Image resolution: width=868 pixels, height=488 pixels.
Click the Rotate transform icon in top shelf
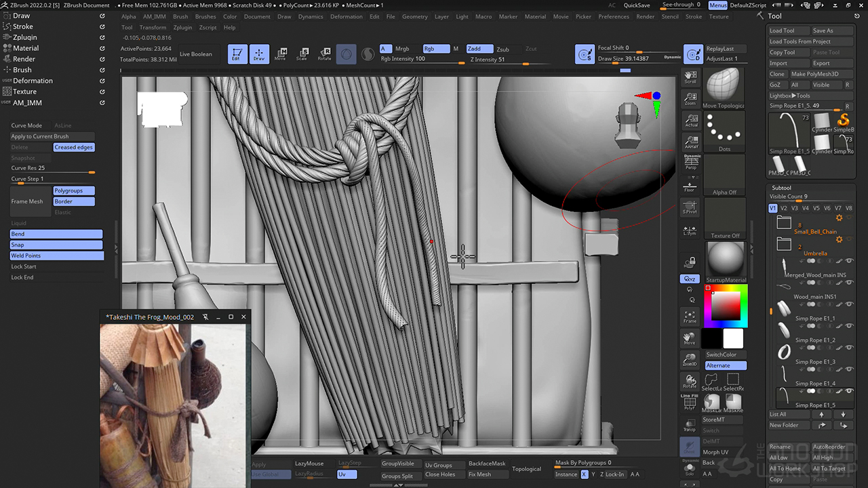tap(324, 54)
